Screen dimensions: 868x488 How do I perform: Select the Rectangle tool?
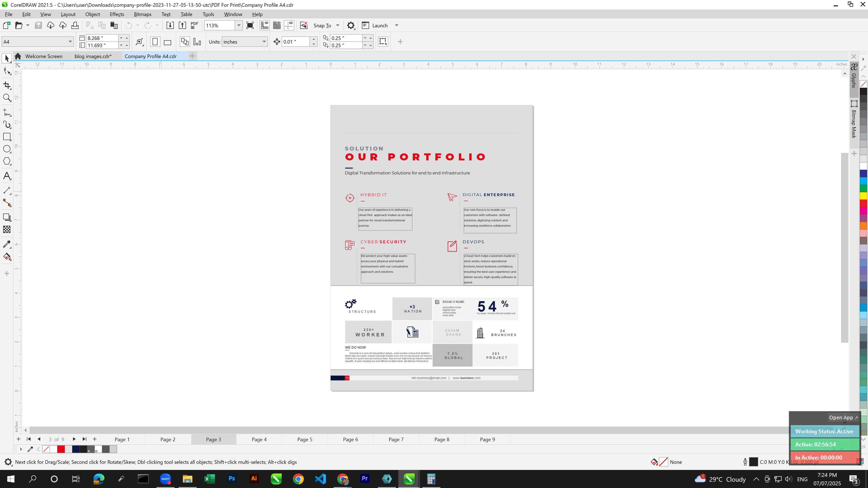[x=7, y=137]
